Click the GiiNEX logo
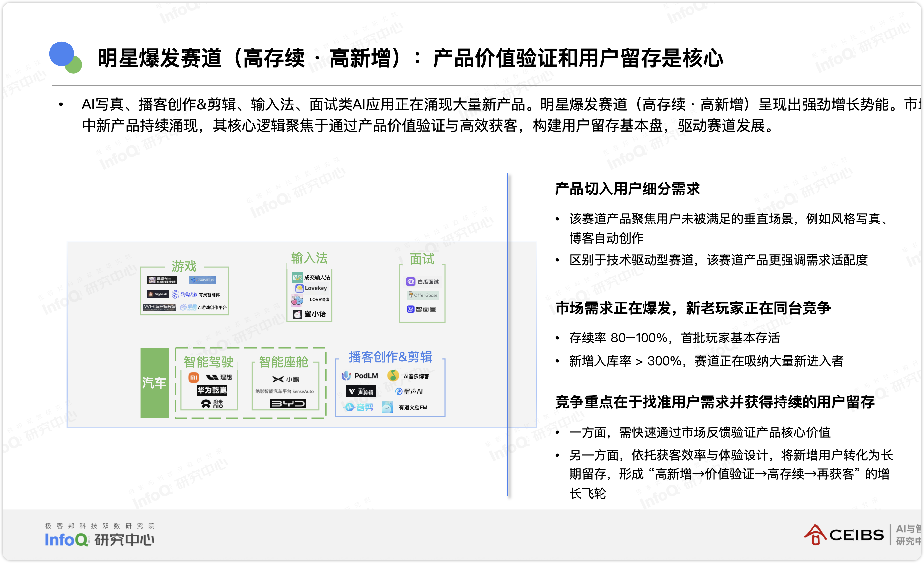 pos(202,280)
